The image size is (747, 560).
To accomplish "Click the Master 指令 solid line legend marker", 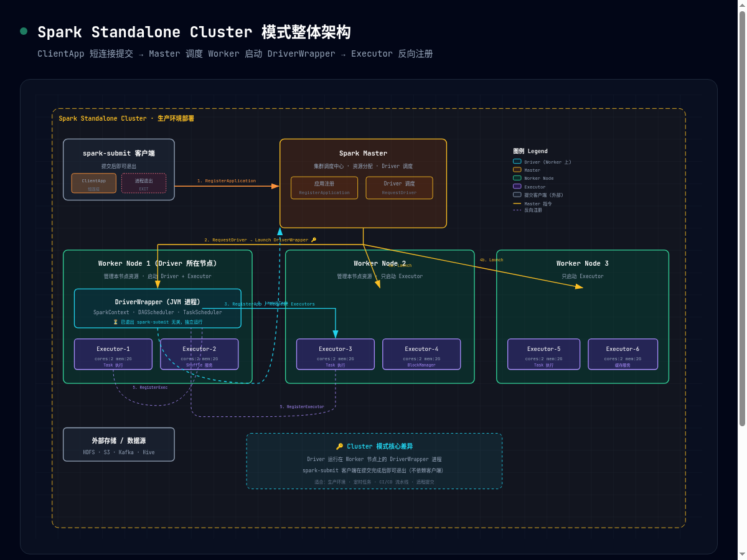I will [517, 203].
